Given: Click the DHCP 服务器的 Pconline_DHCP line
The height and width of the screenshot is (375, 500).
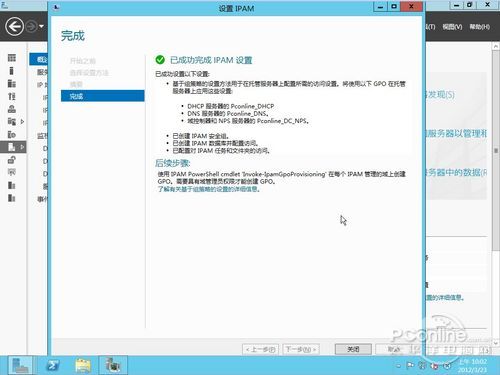Looking at the screenshot, I should click(231, 106).
